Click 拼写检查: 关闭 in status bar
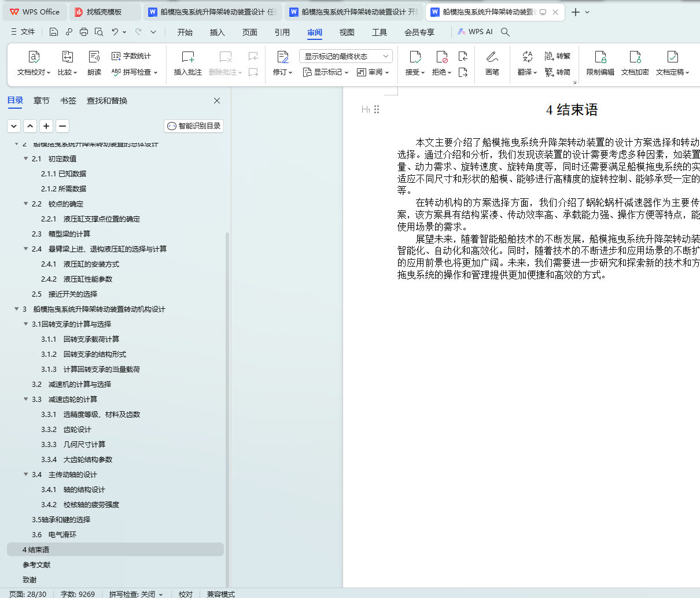 tap(136, 594)
